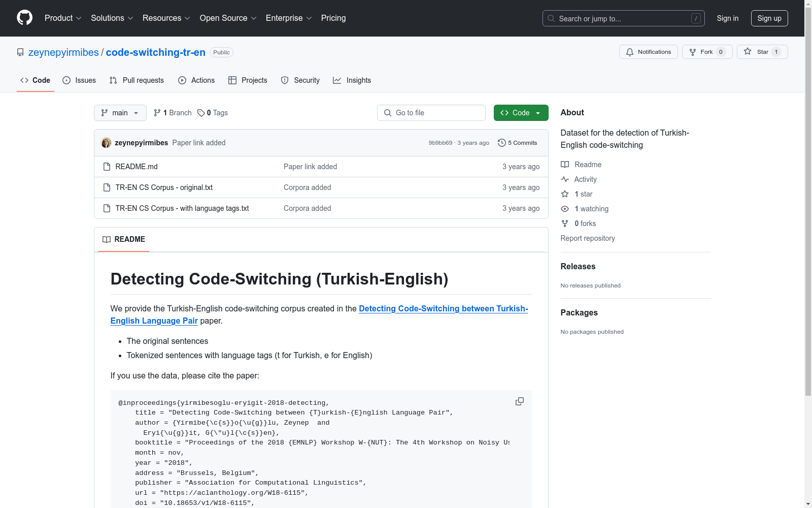Click the About description text
The width and height of the screenshot is (812, 508).
click(625, 139)
